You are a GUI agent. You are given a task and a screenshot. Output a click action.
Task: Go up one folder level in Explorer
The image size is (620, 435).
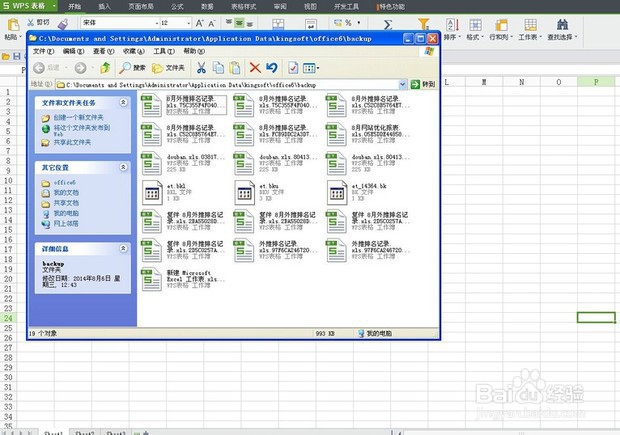point(105,68)
